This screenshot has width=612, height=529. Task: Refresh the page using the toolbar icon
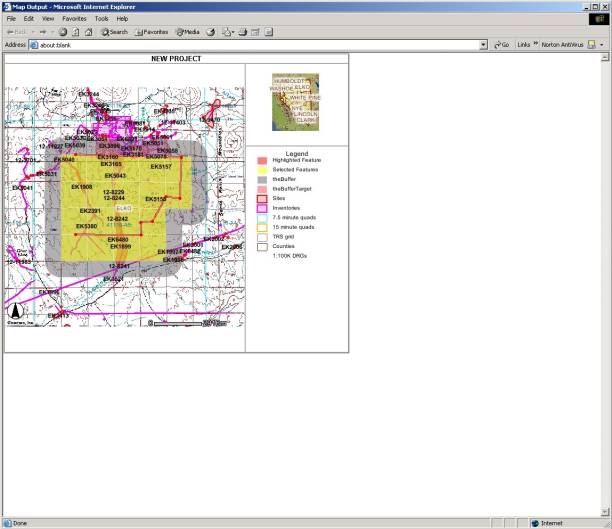(76, 32)
